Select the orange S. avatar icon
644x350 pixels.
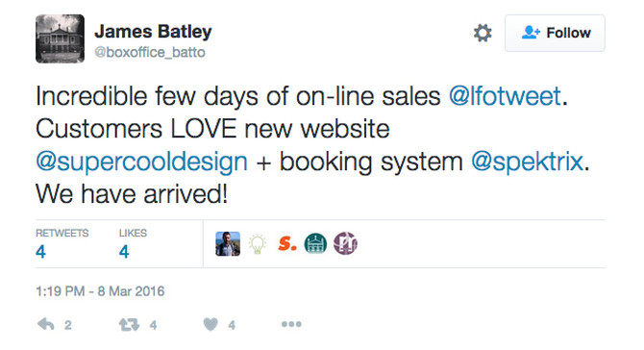coord(286,243)
